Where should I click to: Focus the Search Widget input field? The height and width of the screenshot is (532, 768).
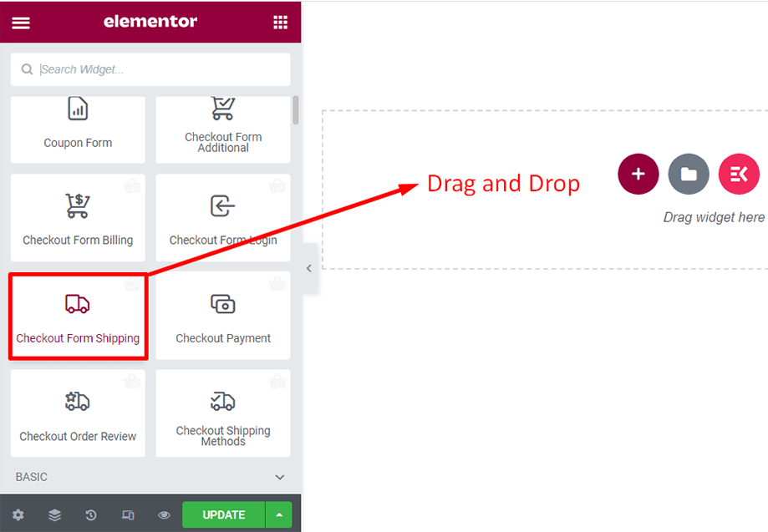(x=150, y=69)
